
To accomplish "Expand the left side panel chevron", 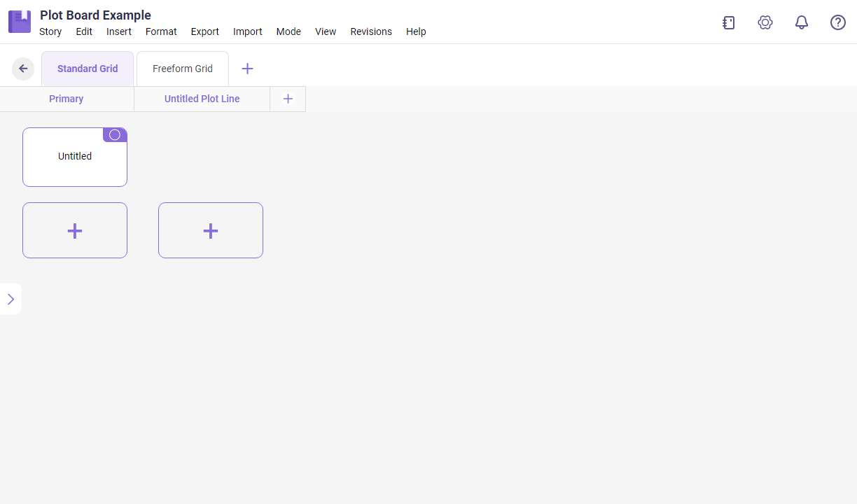I will coord(11,299).
